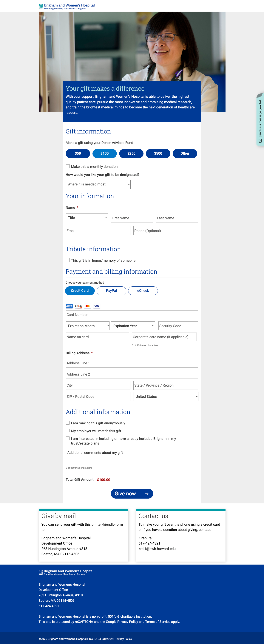Choose the $100 gift amount
Screen dimensions: 264x644
[105, 153]
